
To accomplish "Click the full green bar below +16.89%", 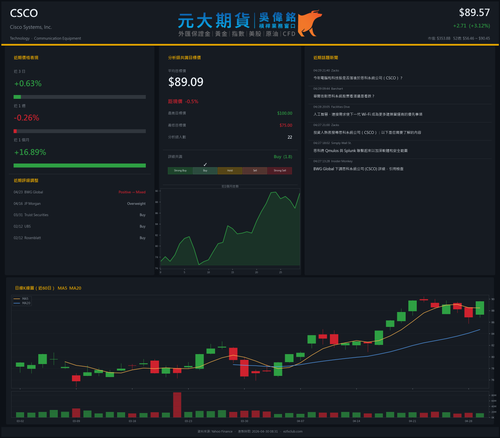I will [80, 166].
